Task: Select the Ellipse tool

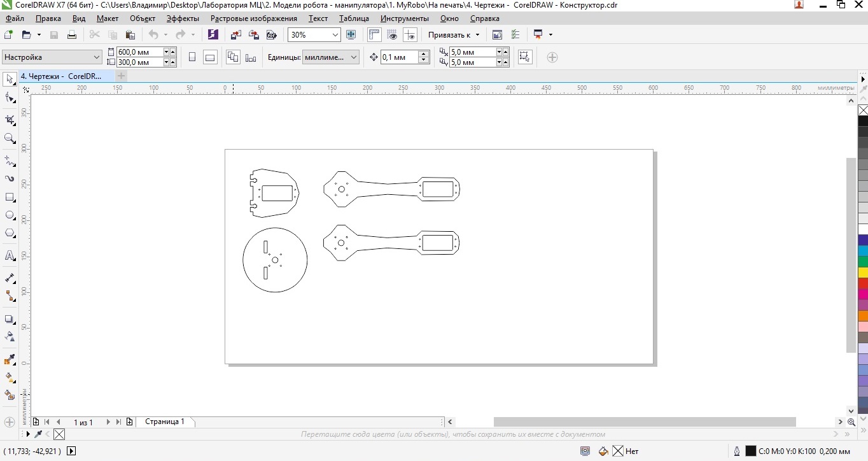Action: (x=10, y=215)
